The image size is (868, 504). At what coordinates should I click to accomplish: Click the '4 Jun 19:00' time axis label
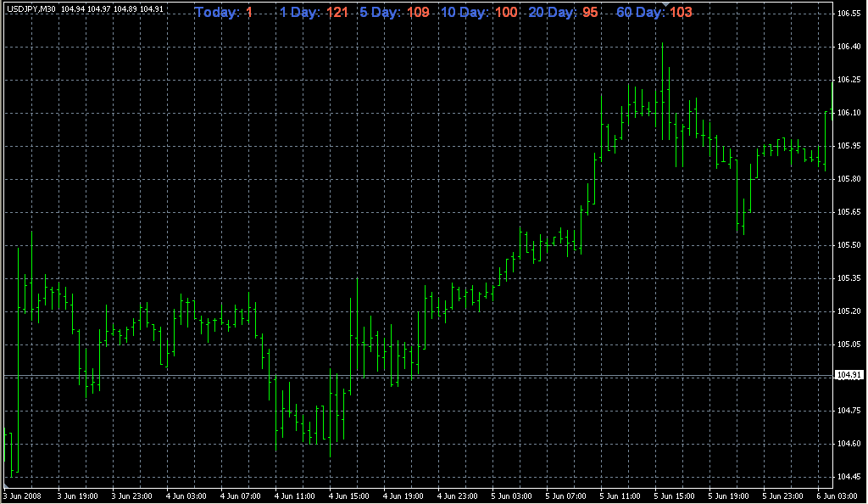click(403, 496)
